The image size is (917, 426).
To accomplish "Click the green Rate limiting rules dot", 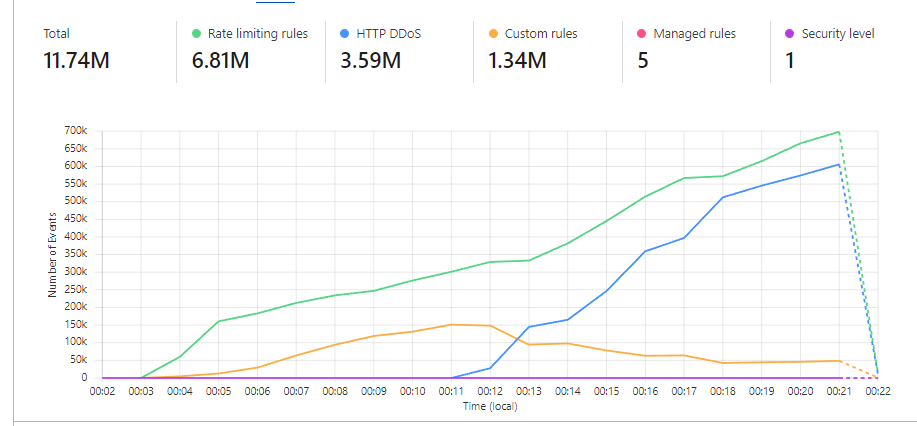I will pos(196,34).
